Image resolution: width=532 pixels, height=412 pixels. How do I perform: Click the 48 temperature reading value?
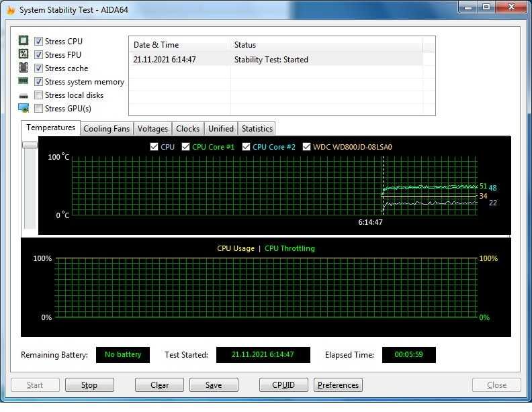(x=492, y=188)
